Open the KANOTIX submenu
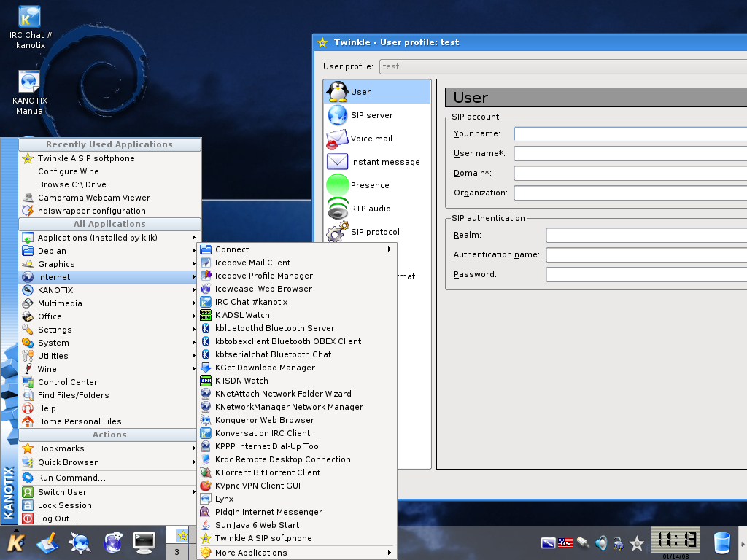The height and width of the screenshot is (560, 747). [x=109, y=290]
